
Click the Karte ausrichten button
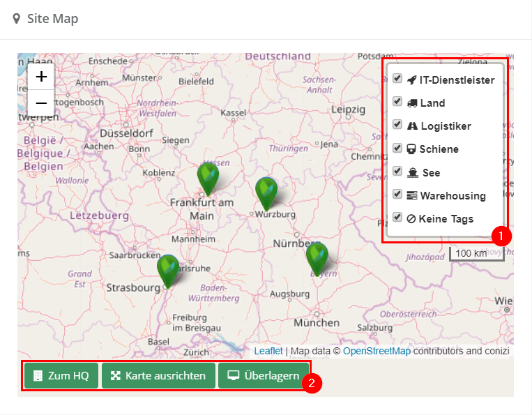tap(158, 376)
